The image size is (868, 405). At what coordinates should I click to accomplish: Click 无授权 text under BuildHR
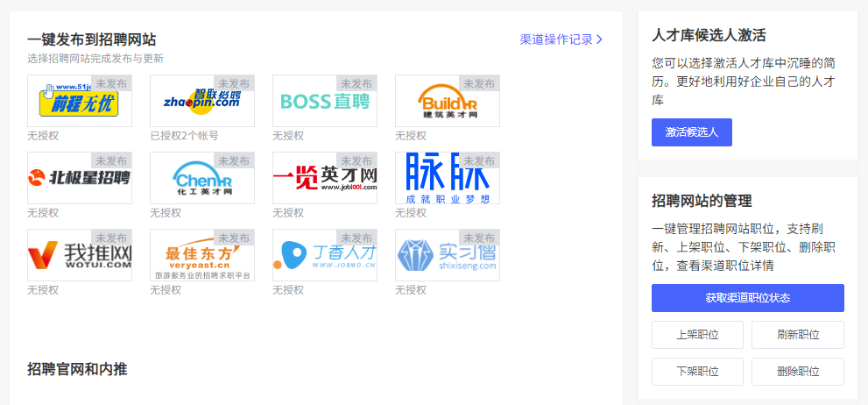tap(411, 136)
